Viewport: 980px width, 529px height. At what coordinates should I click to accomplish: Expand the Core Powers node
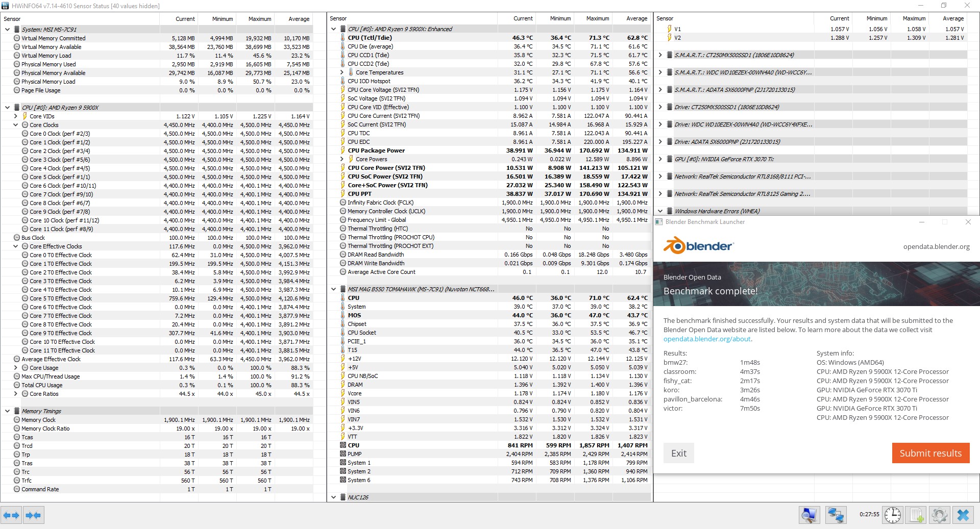tap(342, 159)
